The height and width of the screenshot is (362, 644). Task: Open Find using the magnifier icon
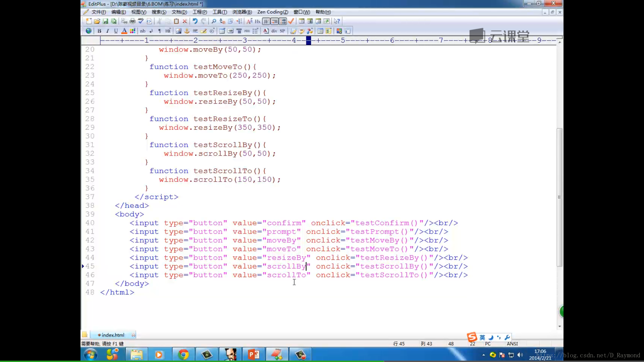[x=214, y=21]
